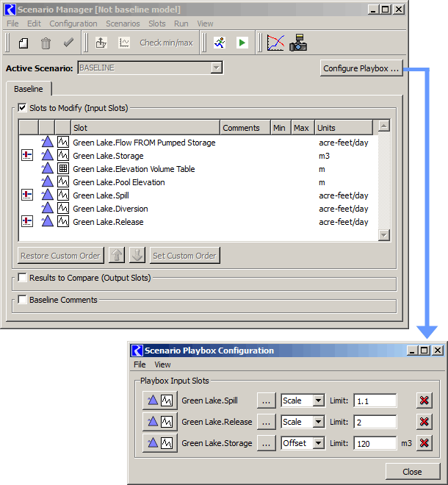Open the File menu in Scenario Manager
The height and width of the screenshot is (485, 448).
coord(12,24)
